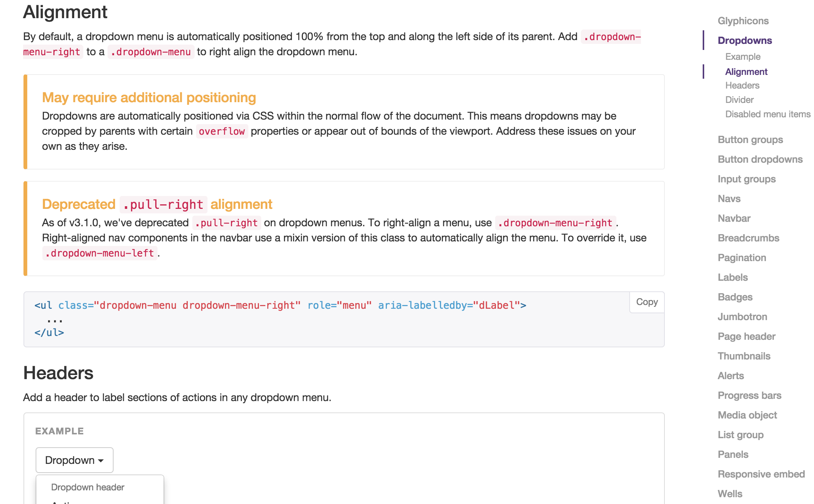The width and height of the screenshot is (814, 504).
Task: Click the '.dropdown-menu' code in the Alignment intro
Action: pyautogui.click(x=151, y=52)
